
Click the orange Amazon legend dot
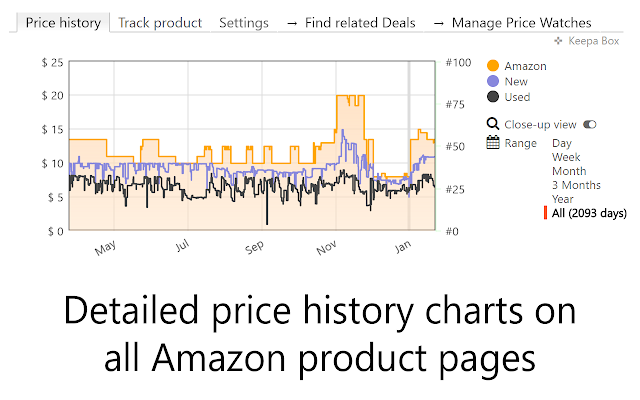coord(493,66)
